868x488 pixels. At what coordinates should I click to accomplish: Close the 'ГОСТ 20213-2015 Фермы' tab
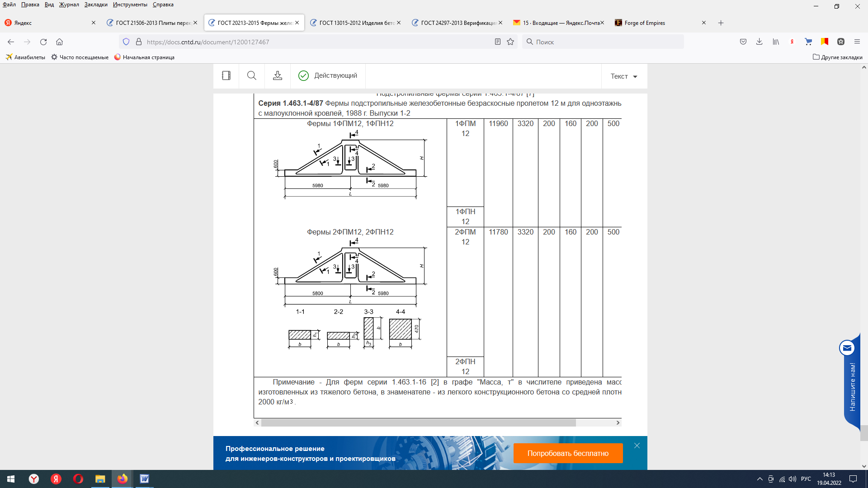pyautogui.click(x=297, y=23)
